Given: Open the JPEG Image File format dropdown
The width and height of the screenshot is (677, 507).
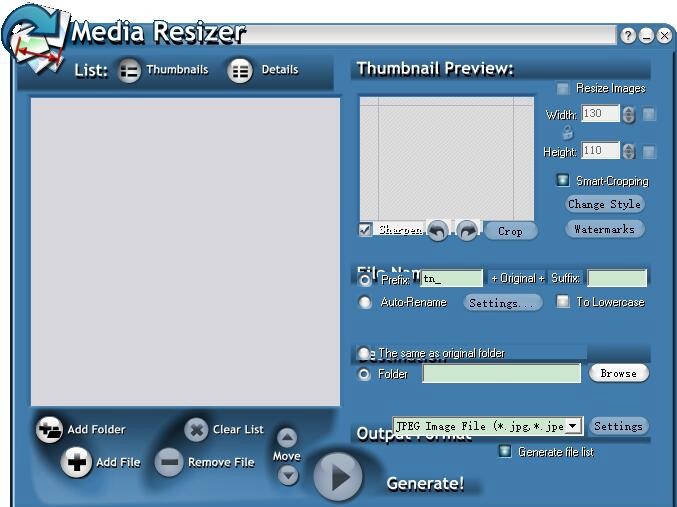Looking at the screenshot, I should pyautogui.click(x=573, y=426).
